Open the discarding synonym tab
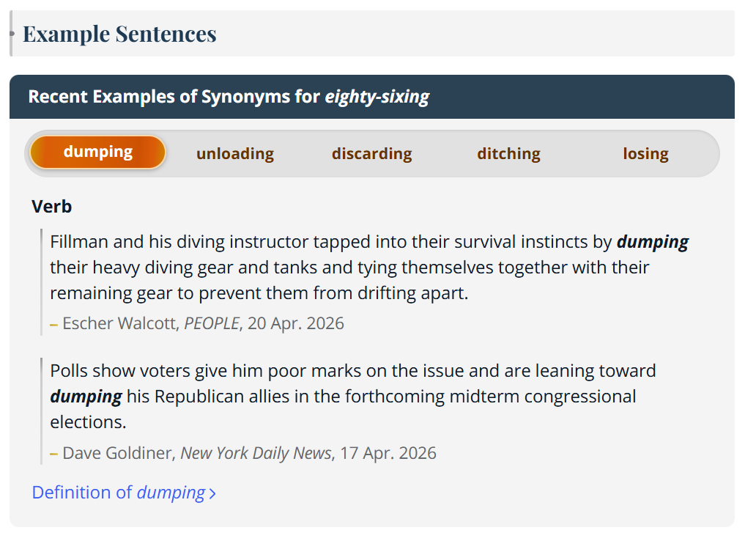The width and height of the screenshot is (756, 541). coord(371,153)
